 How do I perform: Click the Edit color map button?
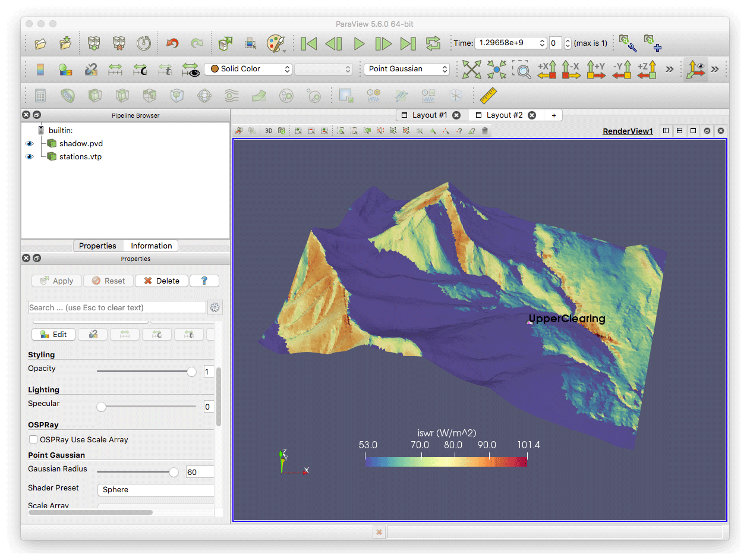click(x=54, y=335)
